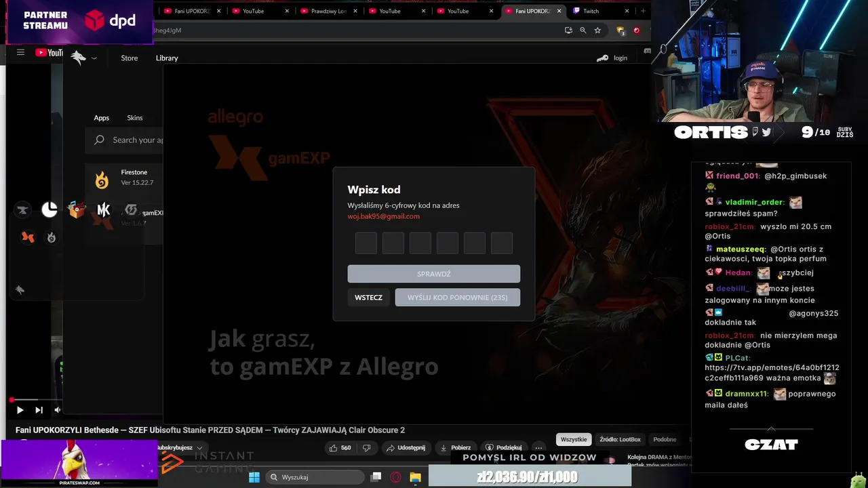Screen dimensions: 868x488
Task: Click the search magnifier icon in Library
Action: (100, 140)
